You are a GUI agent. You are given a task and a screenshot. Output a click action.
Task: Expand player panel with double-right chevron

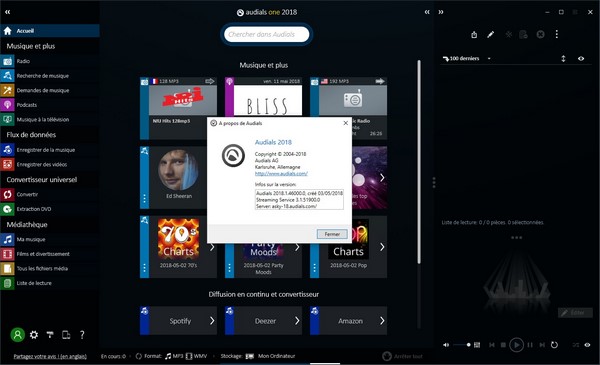click(441, 12)
